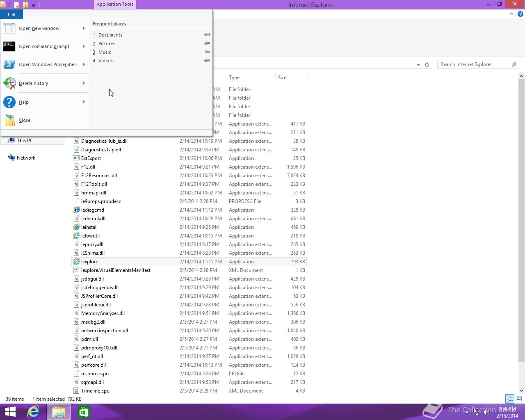Viewport: 525px width, 420px height.
Task: Select the Timeline.cpu file icon
Action: click(76, 391)
